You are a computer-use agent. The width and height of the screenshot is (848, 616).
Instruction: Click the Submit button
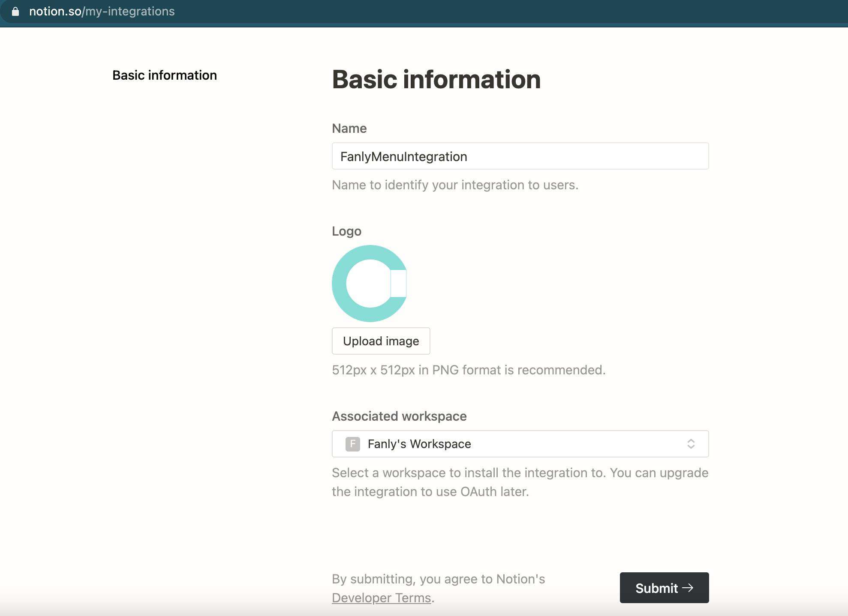pos(664,588)
